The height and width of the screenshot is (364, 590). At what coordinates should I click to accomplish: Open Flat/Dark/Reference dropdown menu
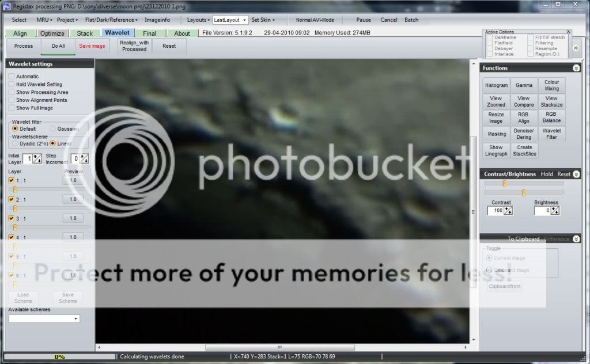click(x=111, y=20)
